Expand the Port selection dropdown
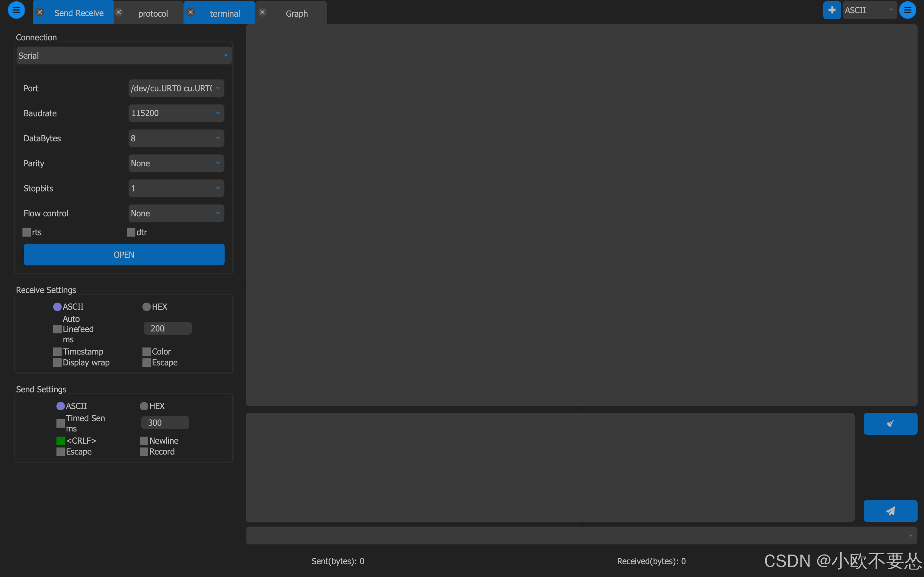 click(x=176, y=88)
